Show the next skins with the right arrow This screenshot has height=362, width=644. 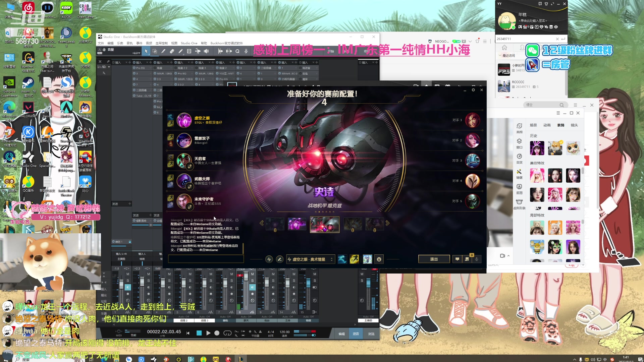pyautogui.click(x=387, y=223)
